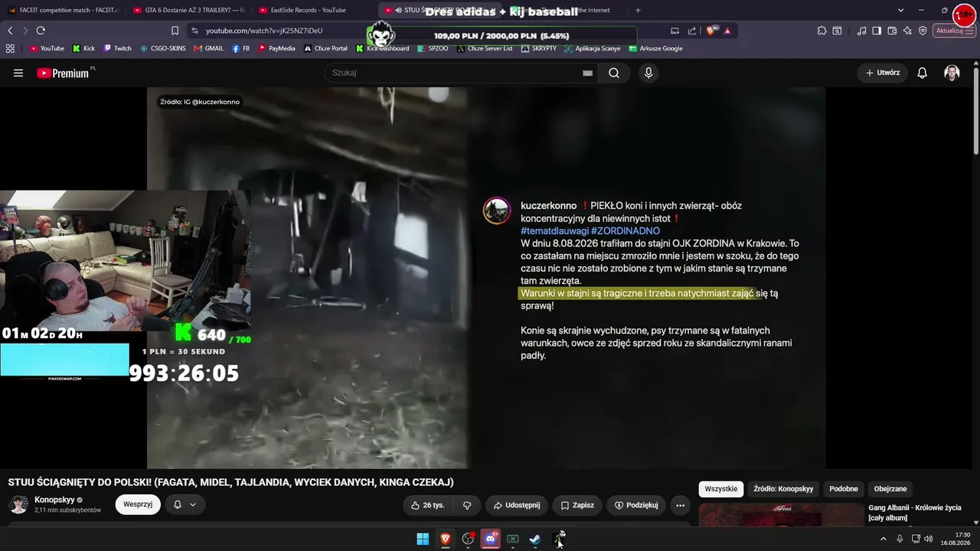Open the browser extensions puzzle icon

(822, 31)
